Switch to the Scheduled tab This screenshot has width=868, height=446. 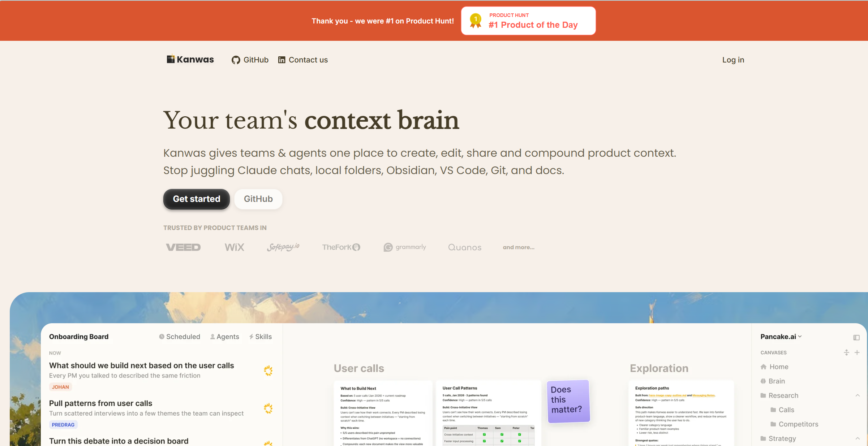180,337
